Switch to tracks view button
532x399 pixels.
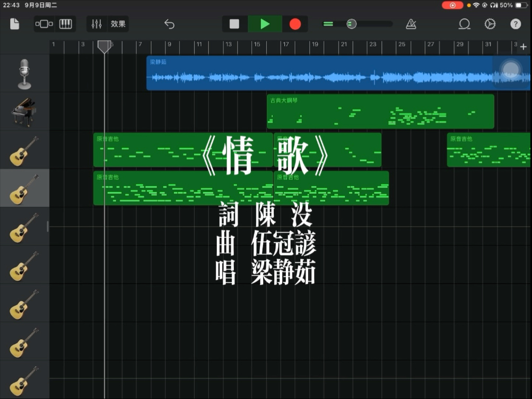[x=44, y=24]
